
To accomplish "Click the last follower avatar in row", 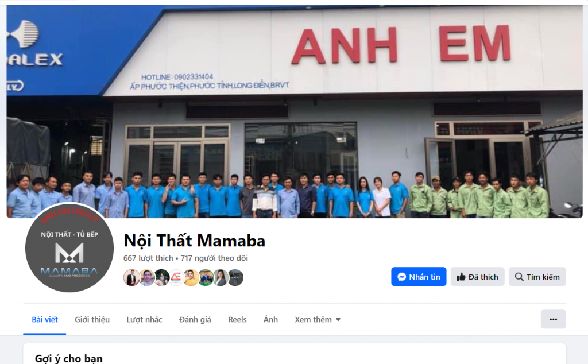I will pyautogui.click(x=236, y=278).
